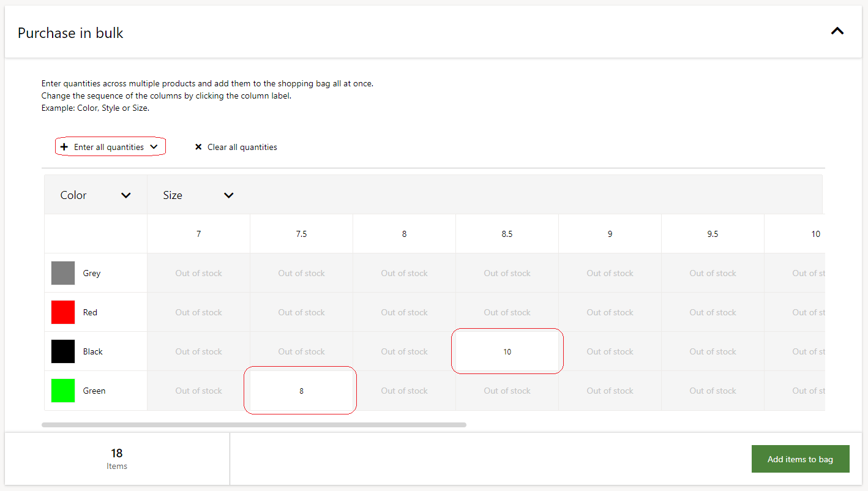Click Out of stock cell for Green size 9.5
The image size is (868, 491).
click(x=713, y=391)
